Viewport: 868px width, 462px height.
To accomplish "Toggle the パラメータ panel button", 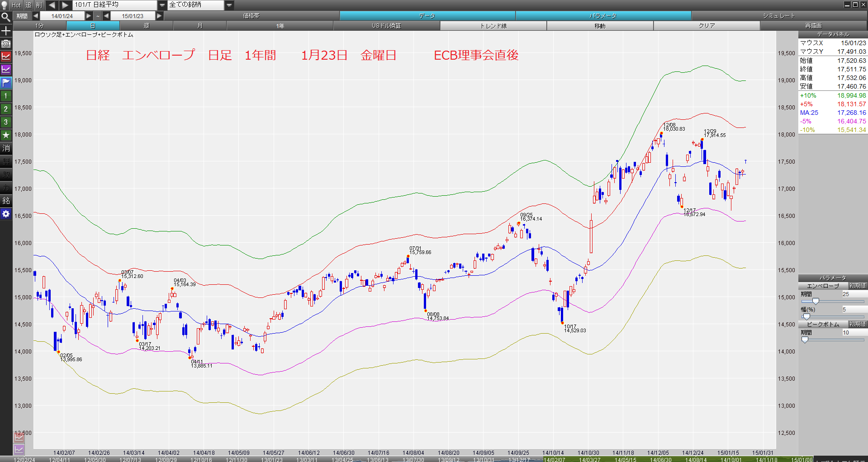I will (603, 16).
